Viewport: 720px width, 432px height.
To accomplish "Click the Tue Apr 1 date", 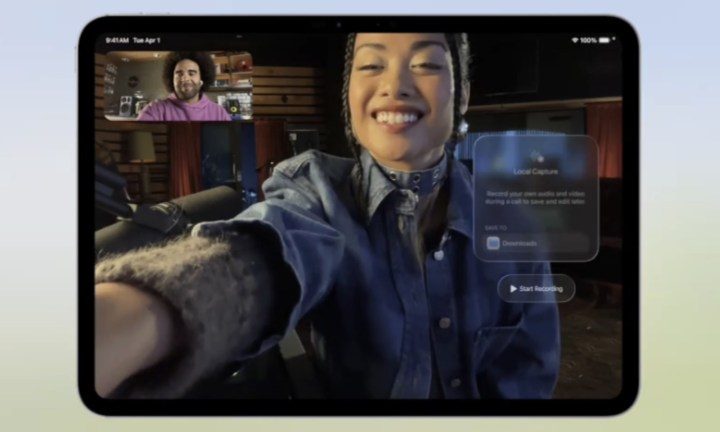I will pos(147,41).
